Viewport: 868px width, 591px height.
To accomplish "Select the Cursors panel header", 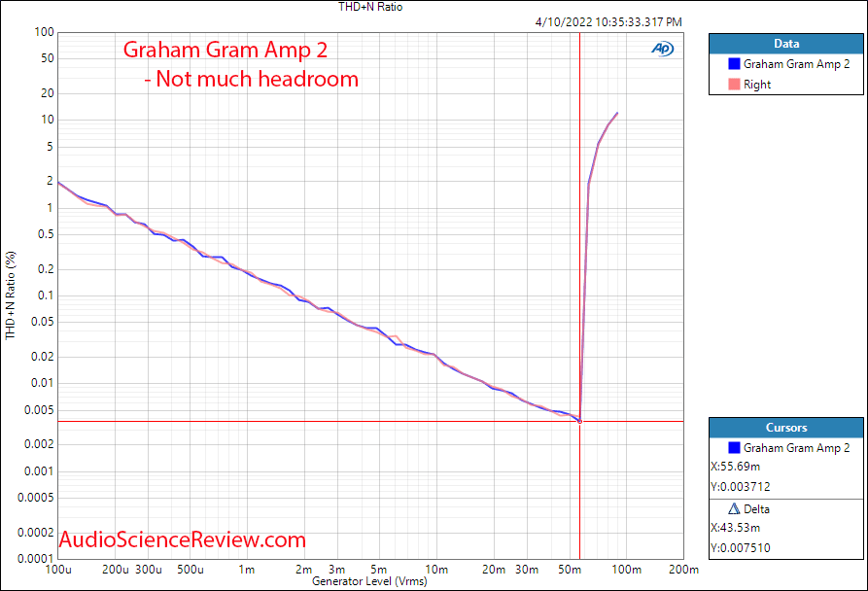I will point(786,428).
